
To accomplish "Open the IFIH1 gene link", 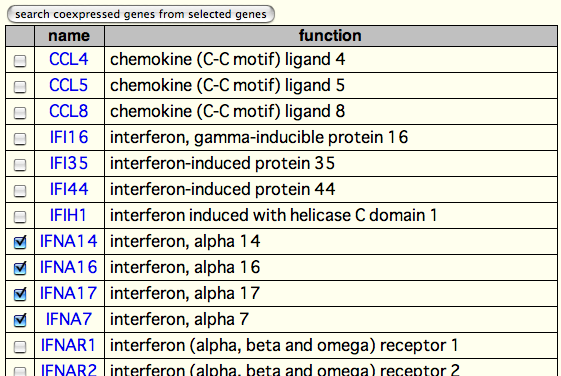I will (x=68, y=215).
